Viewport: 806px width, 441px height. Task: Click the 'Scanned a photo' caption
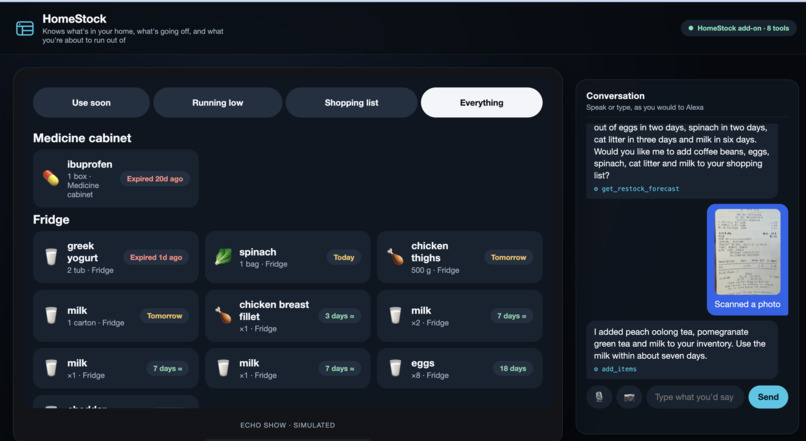(747, 304)
